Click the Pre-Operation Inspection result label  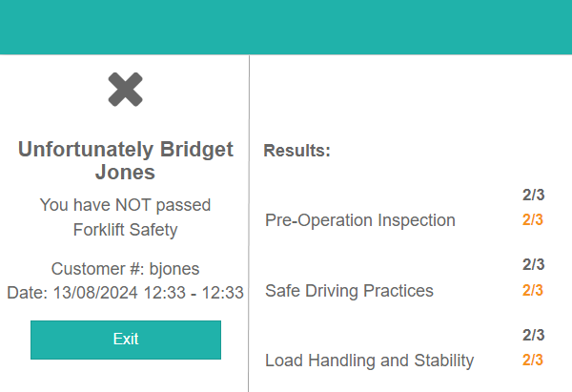(359, 220)
